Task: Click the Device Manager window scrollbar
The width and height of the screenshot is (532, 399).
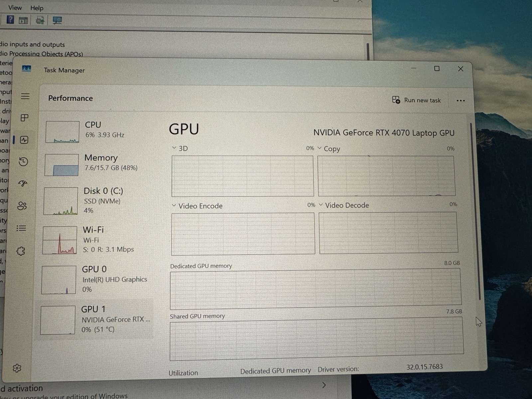Action: coord(368,51)
